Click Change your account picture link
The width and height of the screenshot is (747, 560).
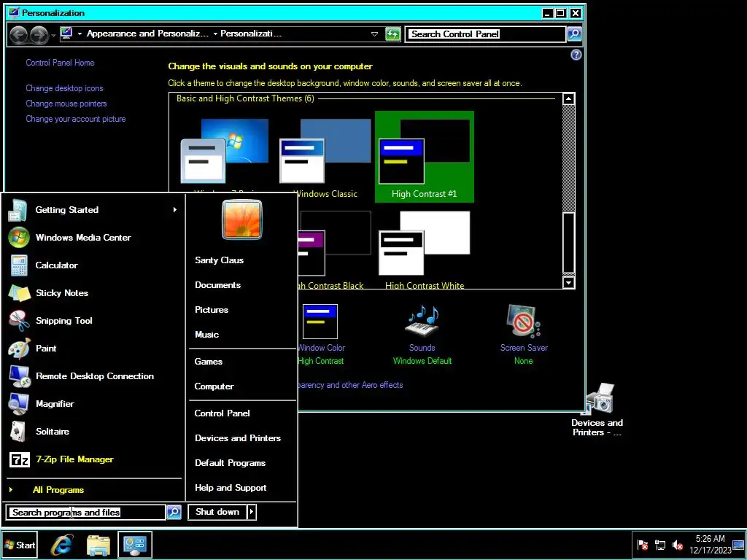[x=76, y=119]
